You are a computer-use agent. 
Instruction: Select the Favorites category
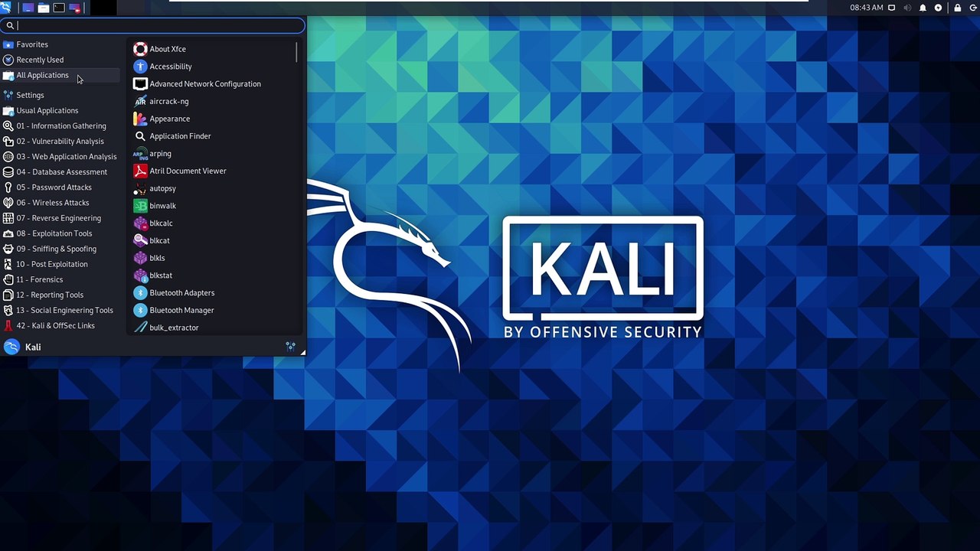tap(60, 44)
